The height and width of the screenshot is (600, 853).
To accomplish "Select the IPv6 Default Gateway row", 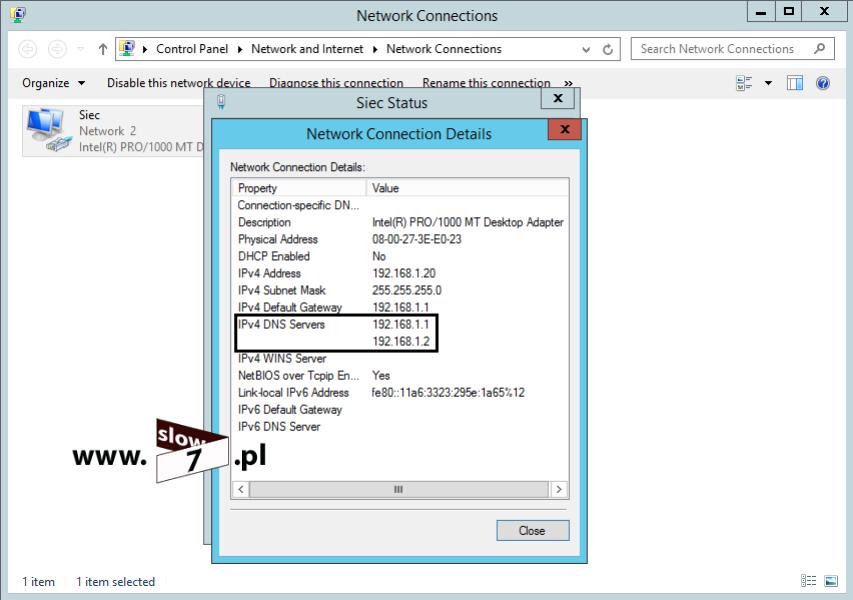I will coord(400,409).
